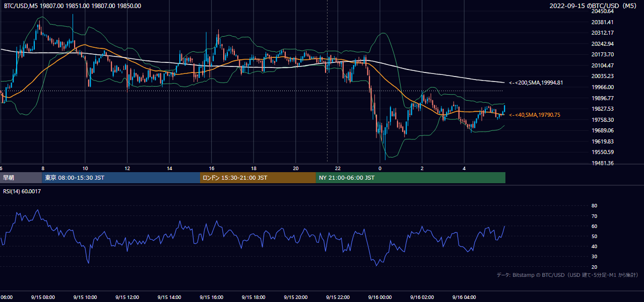Select the 早朝 session bar
This screenshot has height=302, width=644.
(x=21, y=178)
